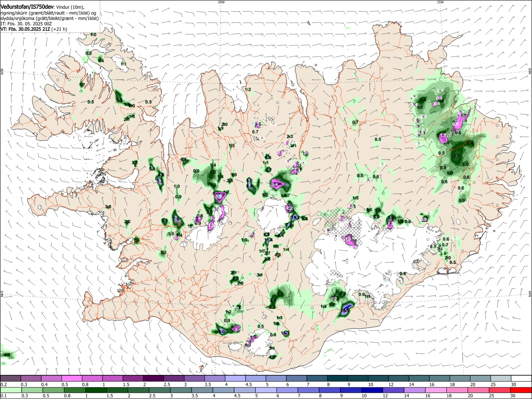
Task: Click the '0.1' label on the rain scale
Action: 3,396
